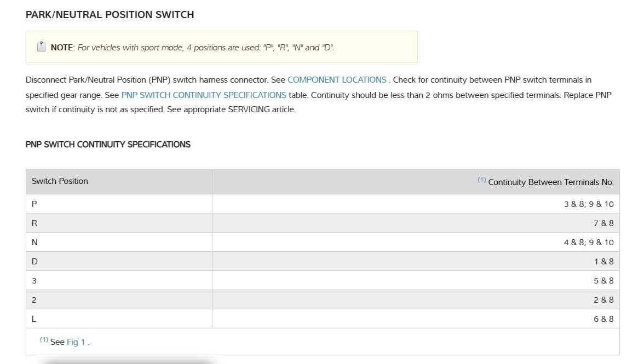Click footnote marker (1) beside See Fig 1
This screenshot has height=364, width=627.
pyautogui.click(x=44, y=340)
